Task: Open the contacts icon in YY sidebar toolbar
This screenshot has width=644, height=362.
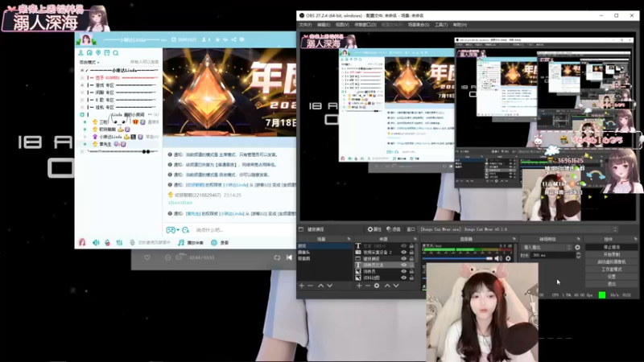Action: click(81, 52)
